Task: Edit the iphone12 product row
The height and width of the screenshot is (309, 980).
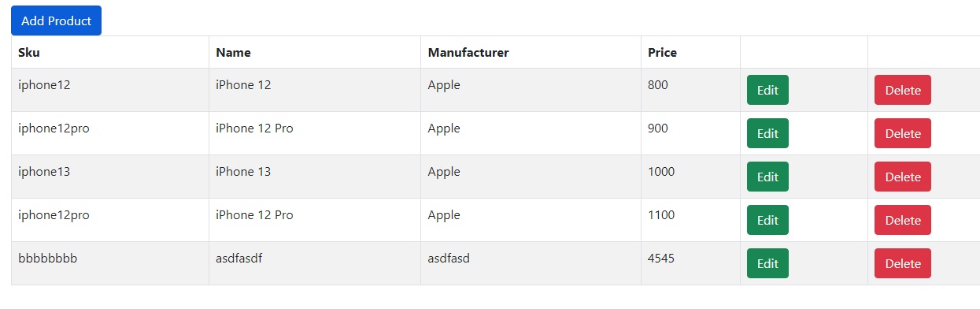Action: [767, 90]
